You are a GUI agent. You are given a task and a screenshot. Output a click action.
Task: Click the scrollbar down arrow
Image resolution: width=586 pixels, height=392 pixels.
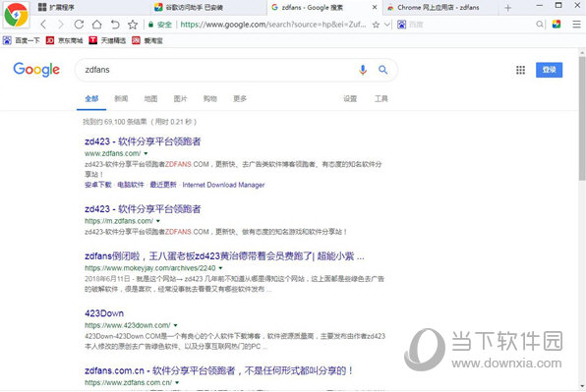click(x=582, y=387)
